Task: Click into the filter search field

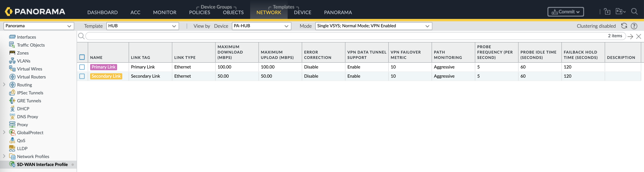Action: 345,36
